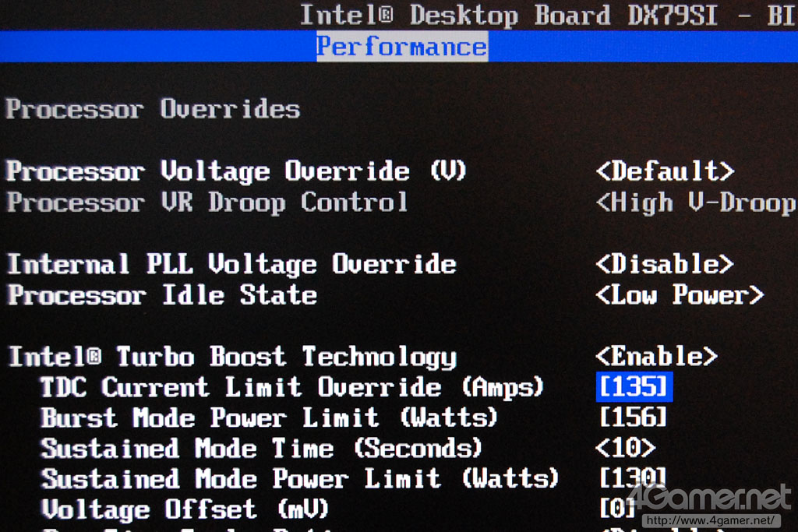Image resolution: width=798 pixels, height=532 pixels.
Task: Select Burst Mode Power Limit 156 field
Action: click(633, 417)
